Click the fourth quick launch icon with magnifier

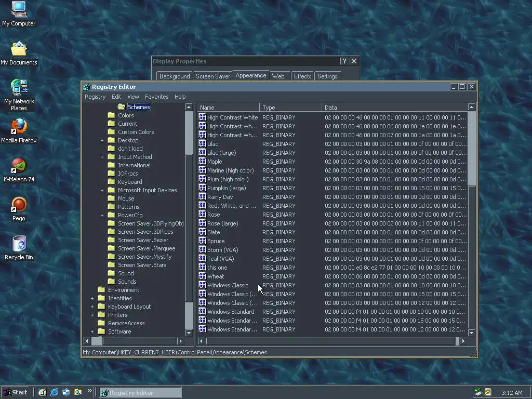pos(78,392)
